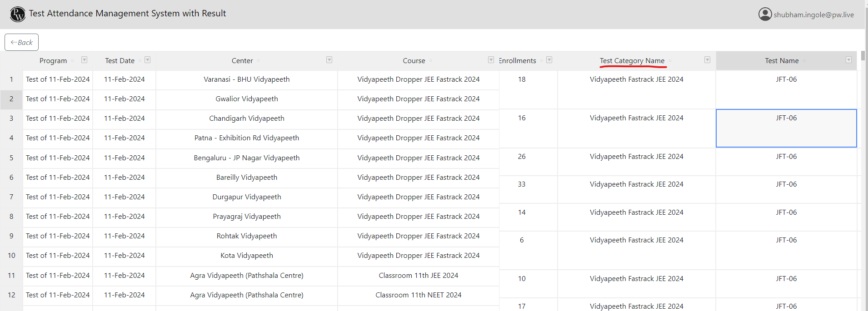Click the Back button
This screenshot has width=868, height=311.
pyautogui.click(x=21, y=42)
